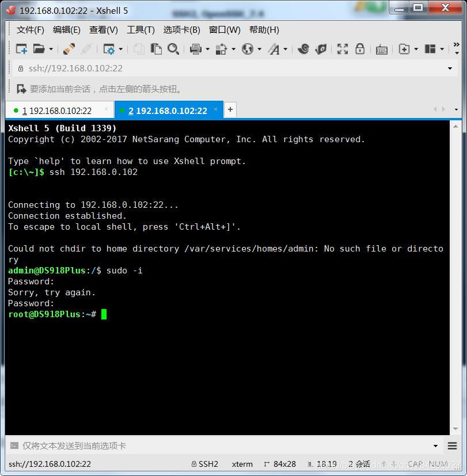Click the New Session toolbar icon
467x476 pixels.
click(21, 49)
